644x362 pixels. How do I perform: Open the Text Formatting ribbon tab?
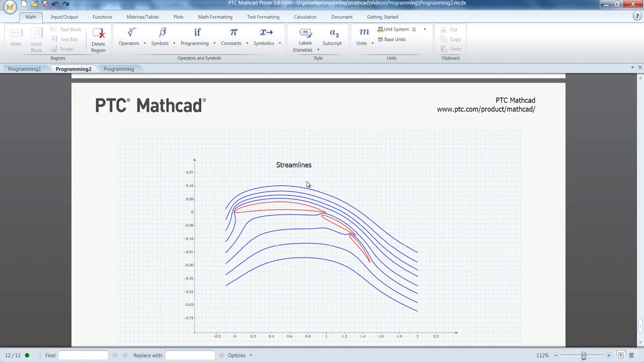[263, 17]
